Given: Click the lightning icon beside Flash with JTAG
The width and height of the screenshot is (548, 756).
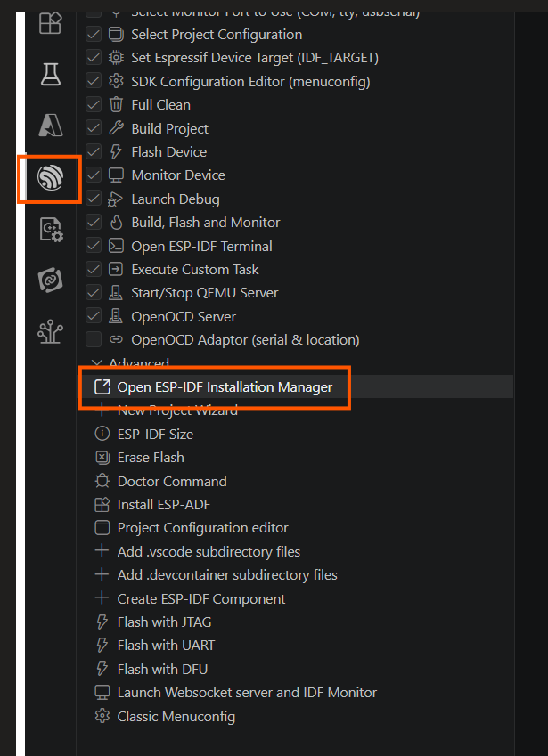Looking at the screenshot, I should (102, 622).
